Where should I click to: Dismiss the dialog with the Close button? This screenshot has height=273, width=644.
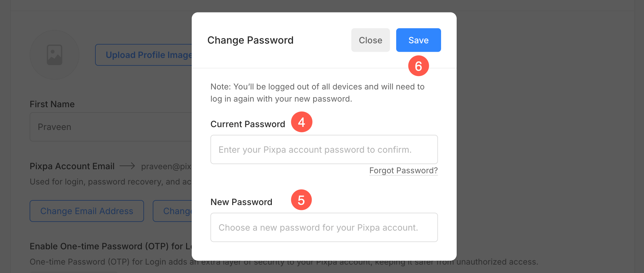pos(370,40)
